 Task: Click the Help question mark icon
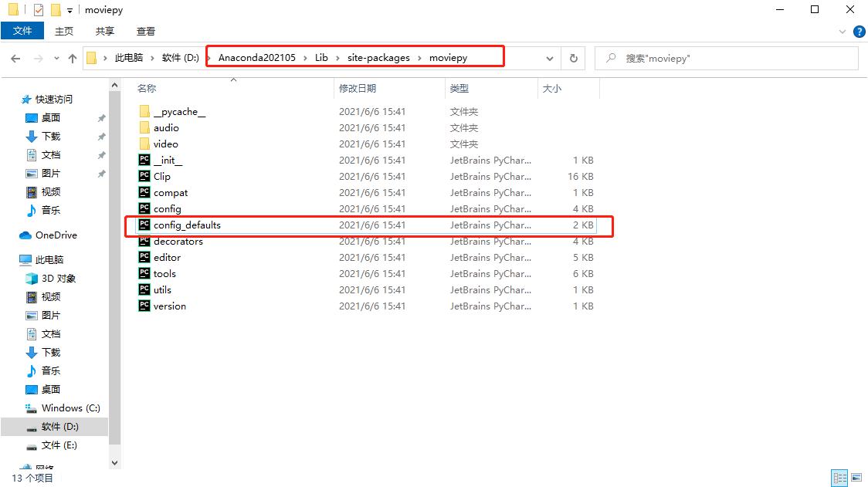pyautogui.click(x=860, y=31)
